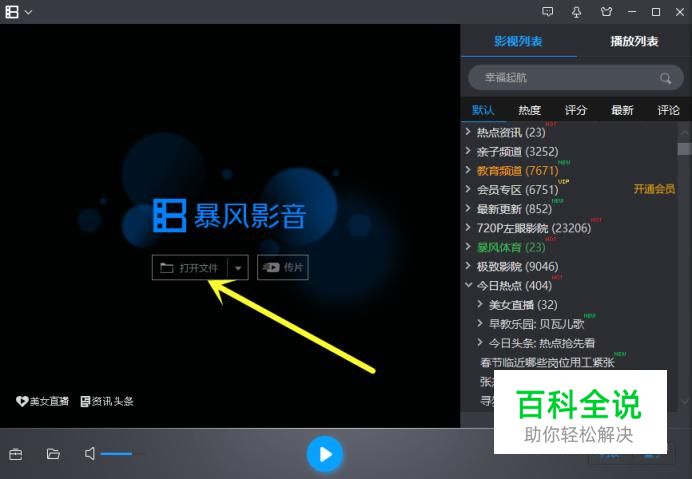692x479 pixels.
Task: Expand 早教乐园: 贝瓦儿歌 subcategory
Action: (480, 323)
